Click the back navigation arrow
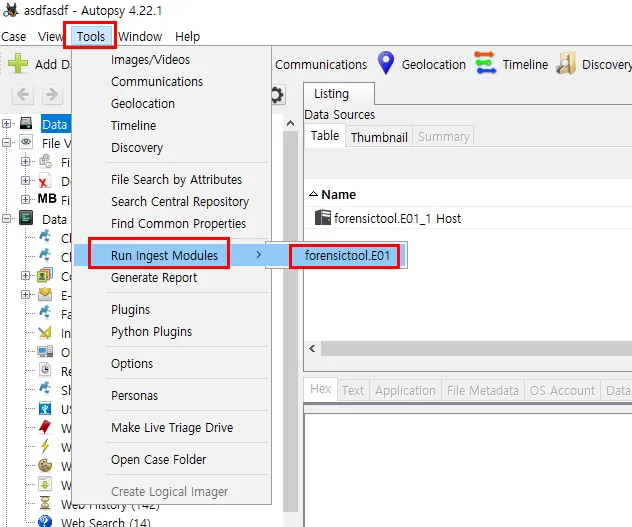The height and width of the screenshot is (527, 632). point(23,95)
